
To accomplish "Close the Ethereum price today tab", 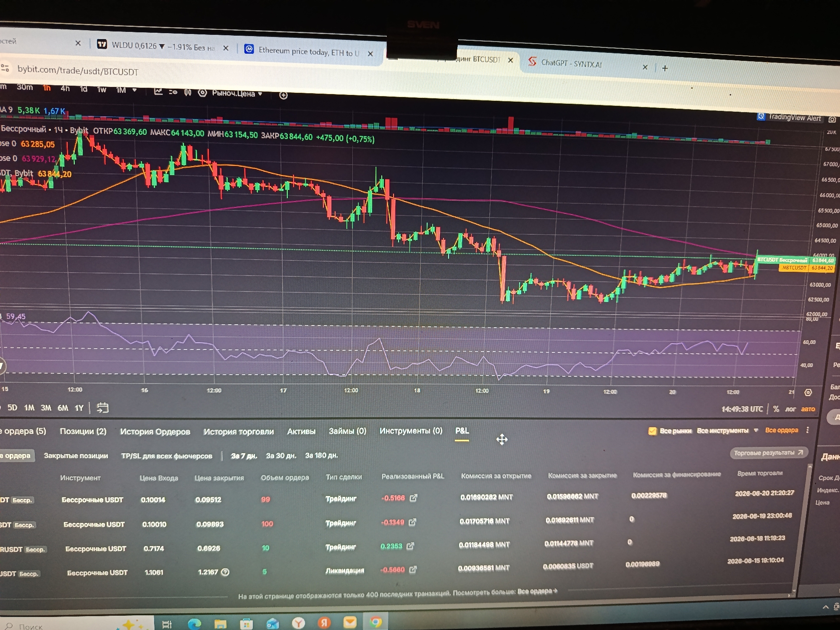I will 370,54.
